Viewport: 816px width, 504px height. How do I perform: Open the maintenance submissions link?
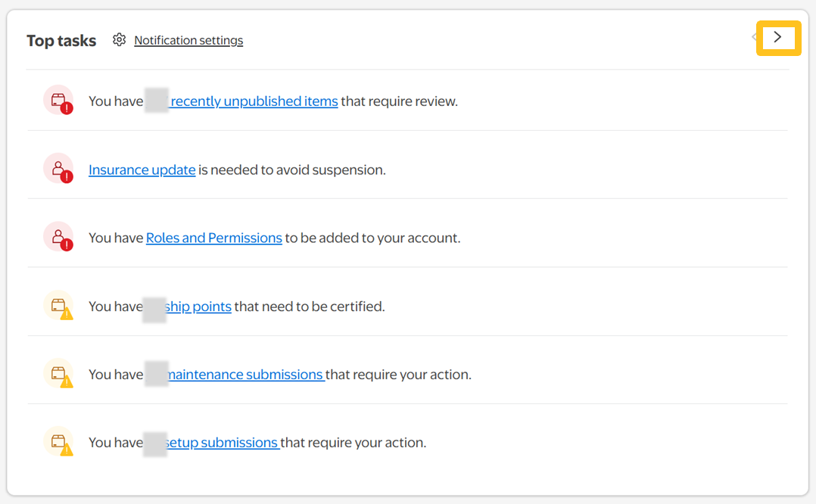click(x=245, y=375)
